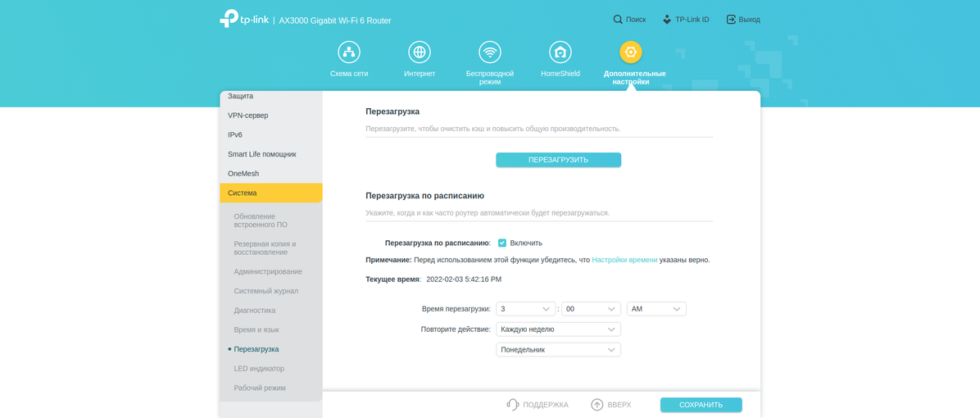Viewport: 980px width, 418px height.
Task: Open the AM/PM dropdown
Action: point(656,309)
